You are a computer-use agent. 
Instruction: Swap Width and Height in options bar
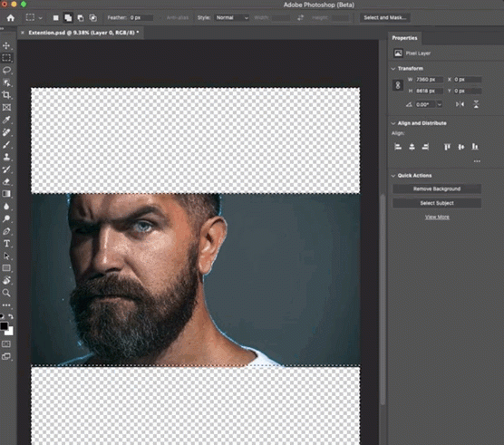click(300, 17)
